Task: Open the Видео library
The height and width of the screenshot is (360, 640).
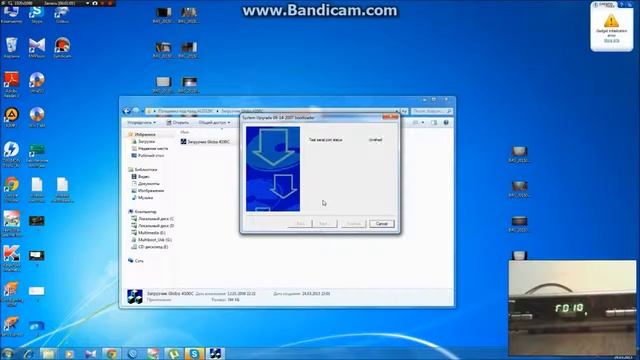Action: click(x=140, y=177)
